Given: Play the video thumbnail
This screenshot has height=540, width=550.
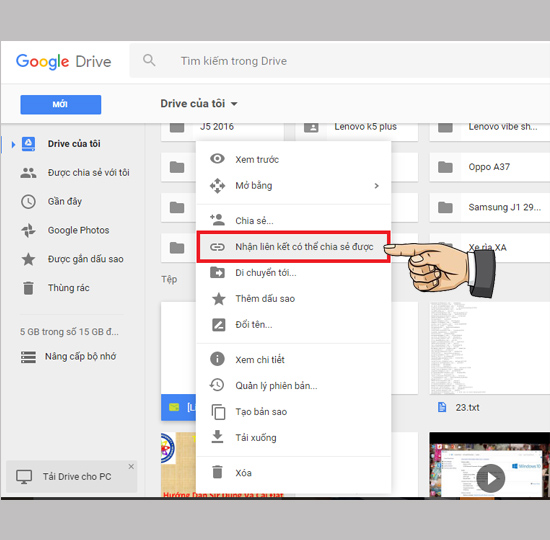Looking at the screenshot, I should (x=491, y=478).
